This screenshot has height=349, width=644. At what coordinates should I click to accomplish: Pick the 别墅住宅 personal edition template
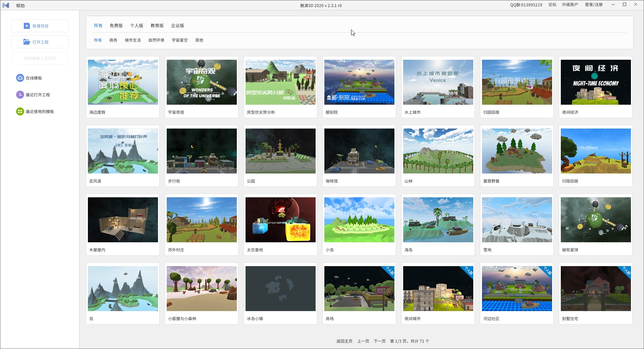point(596,289)
